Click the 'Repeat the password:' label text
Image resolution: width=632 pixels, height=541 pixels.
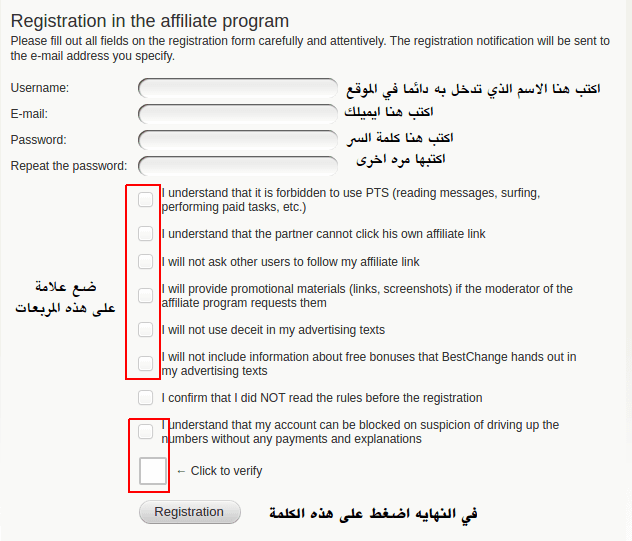pyautogui.click(x=69, y=166)
